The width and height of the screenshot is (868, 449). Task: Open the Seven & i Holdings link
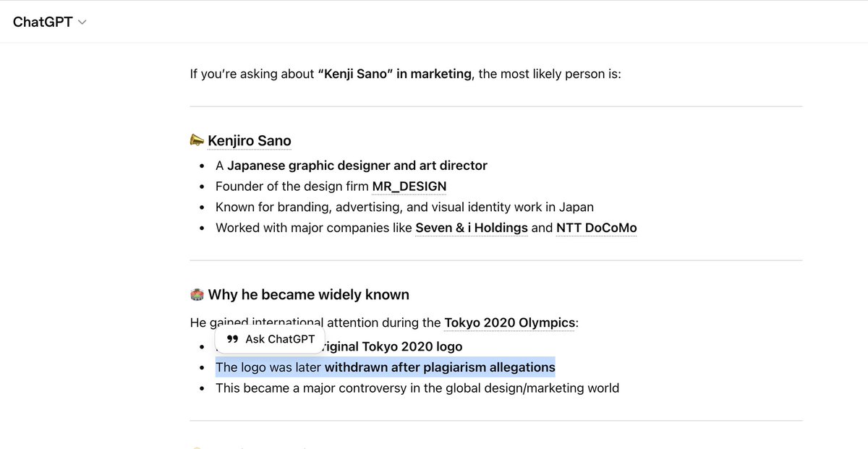472,228
